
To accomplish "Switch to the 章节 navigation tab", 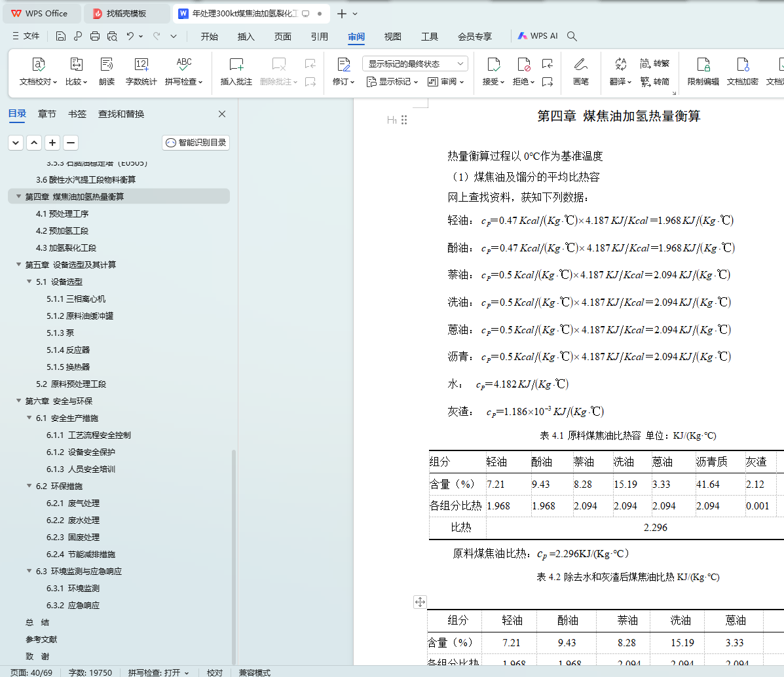I will pos(47,114).
